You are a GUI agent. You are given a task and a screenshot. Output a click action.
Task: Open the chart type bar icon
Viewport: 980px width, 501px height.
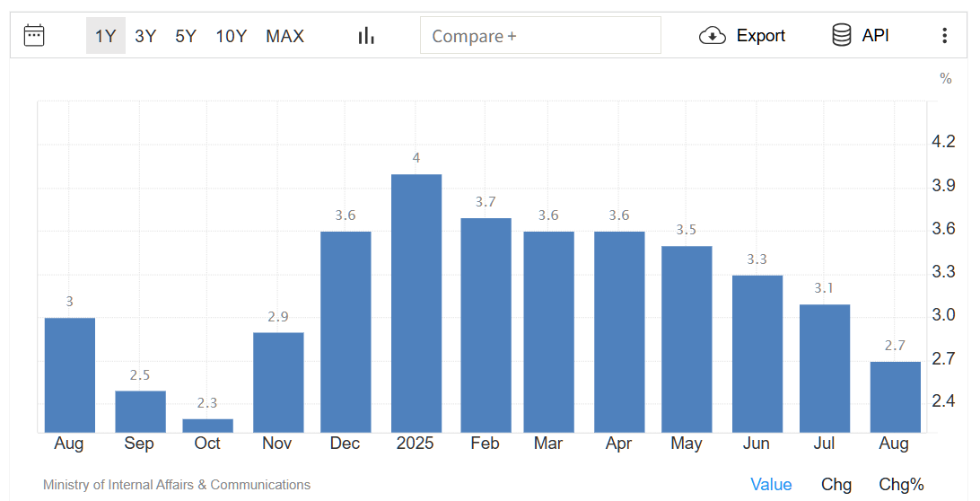(366, 36)
